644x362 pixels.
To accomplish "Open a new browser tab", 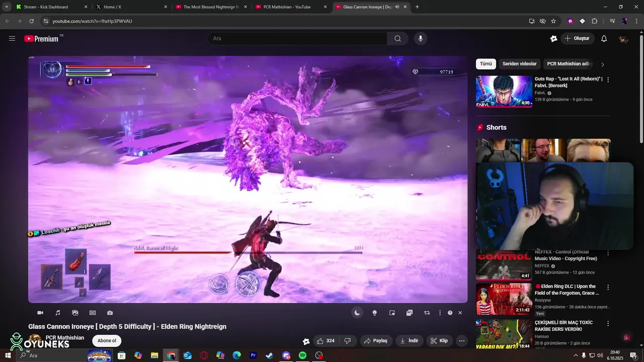I will [417, 7].
